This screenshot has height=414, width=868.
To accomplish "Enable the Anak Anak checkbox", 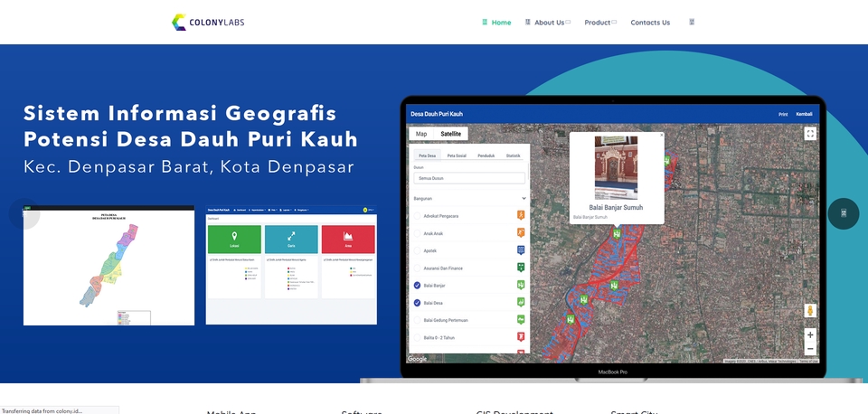I will pyautogui.click(x=417, y=233).
